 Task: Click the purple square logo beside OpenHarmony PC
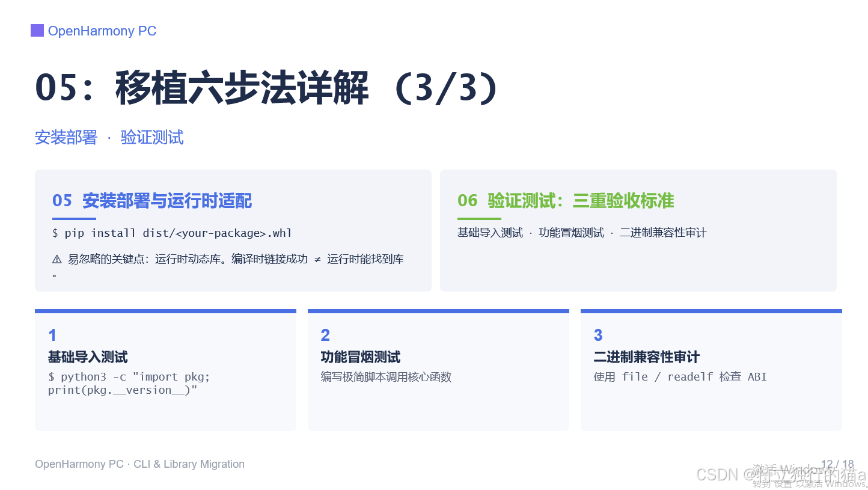[37, 31]
